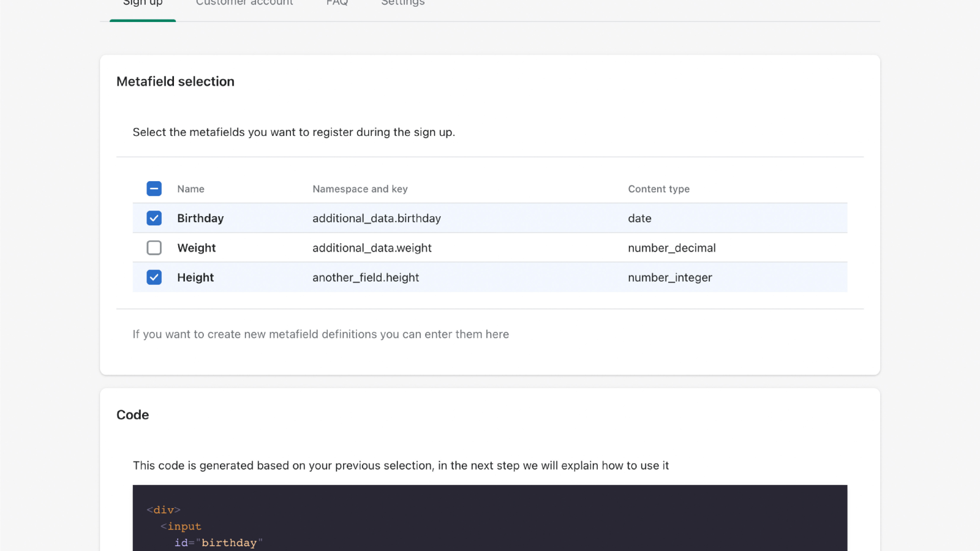Click the Name column header
Image resolution: width=980 pixels, height=551 pixels.
click(190, 189)
